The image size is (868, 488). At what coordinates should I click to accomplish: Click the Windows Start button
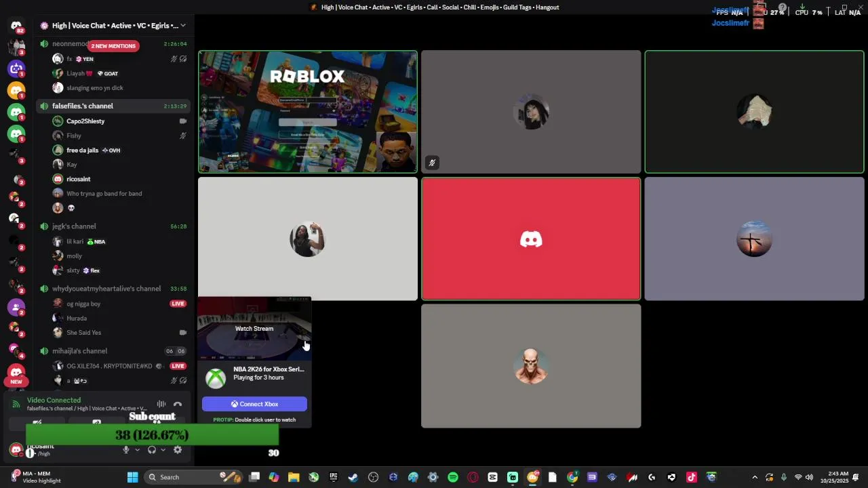click(x=132, y=477)
